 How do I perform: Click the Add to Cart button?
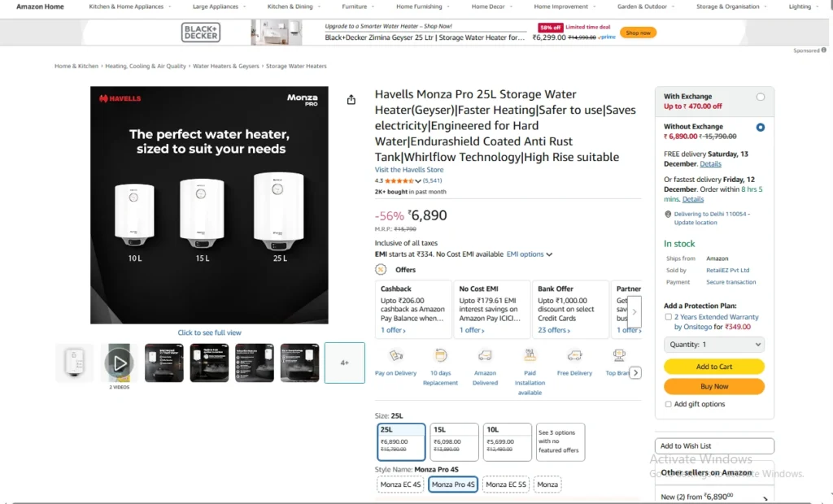[x=714, y=367]
